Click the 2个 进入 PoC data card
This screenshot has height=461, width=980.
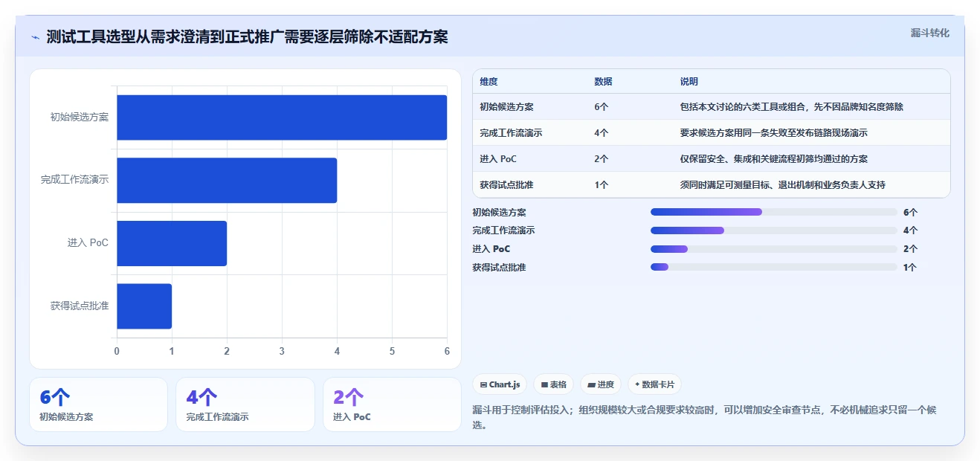coord(392,404)
